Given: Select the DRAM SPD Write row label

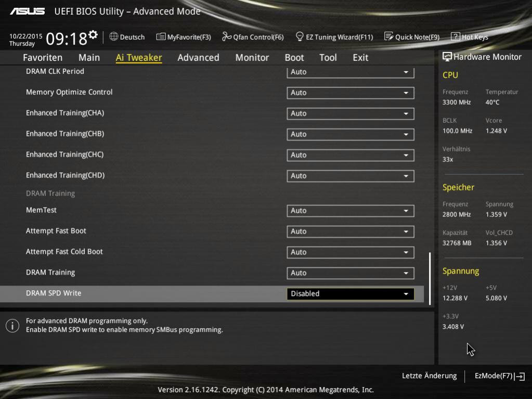Looking at the screenshot, I should point(54,293).
